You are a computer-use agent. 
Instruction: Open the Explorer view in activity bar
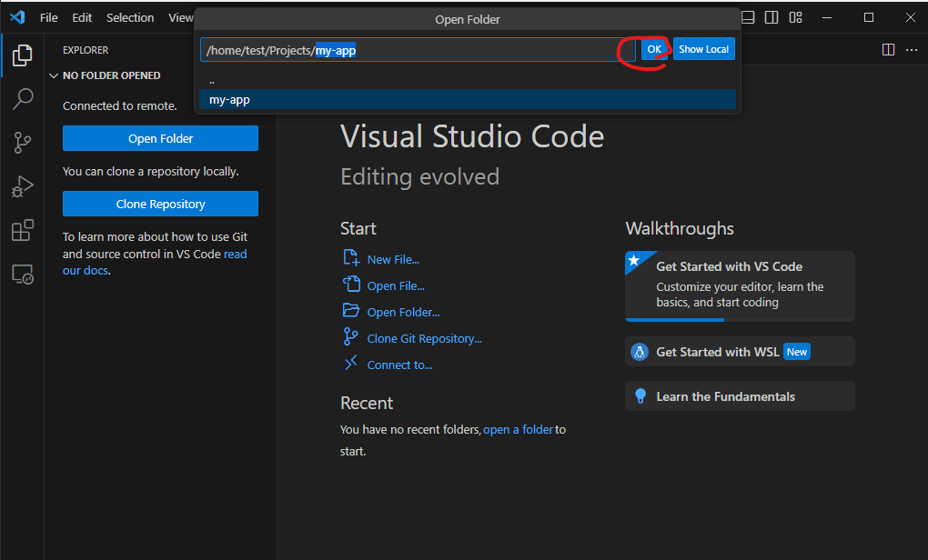pyautogui.click(x=23, y=55)
